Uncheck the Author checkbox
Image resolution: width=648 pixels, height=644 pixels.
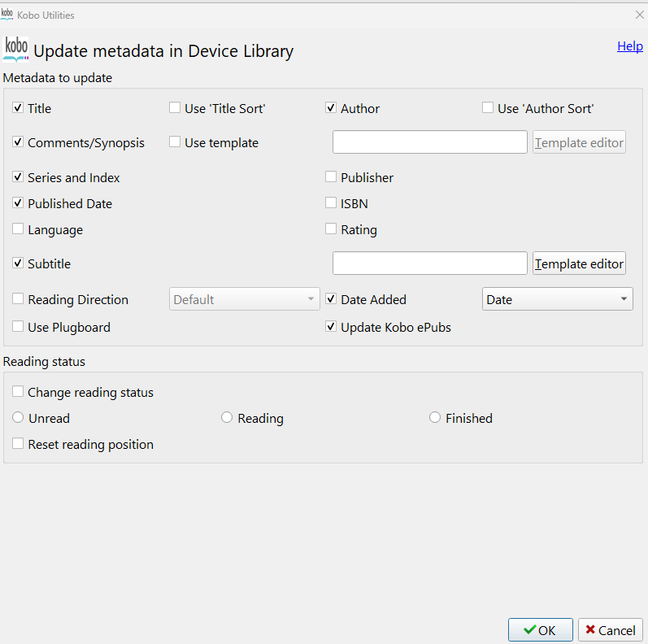(331, 108)
